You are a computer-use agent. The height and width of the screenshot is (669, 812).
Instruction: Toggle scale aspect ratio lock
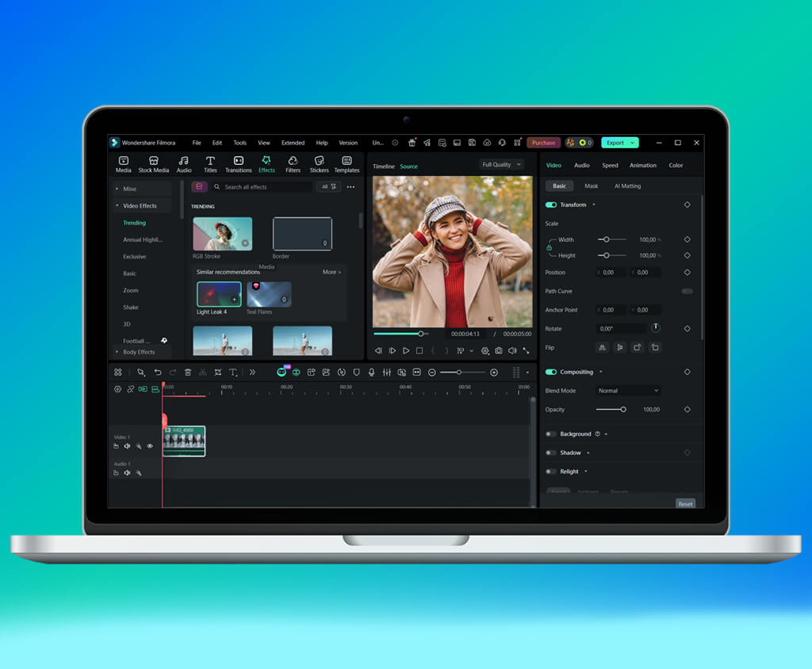pyautogui.click(x=549, y=247)
